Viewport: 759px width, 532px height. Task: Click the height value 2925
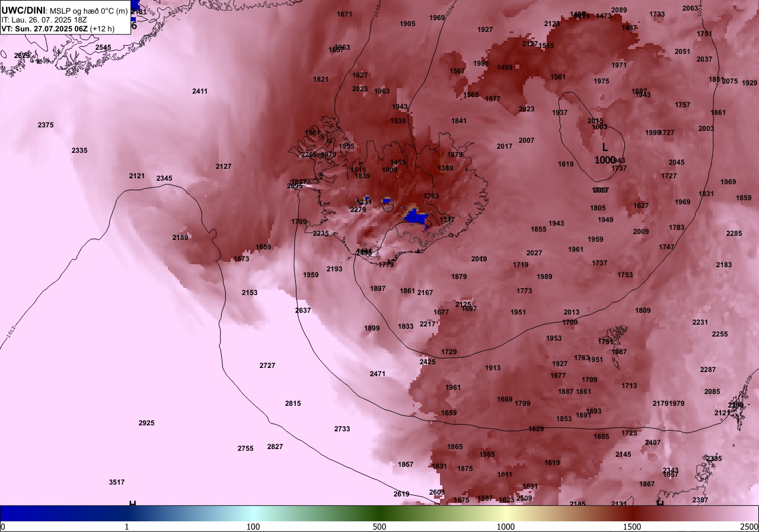pos(146,423)
